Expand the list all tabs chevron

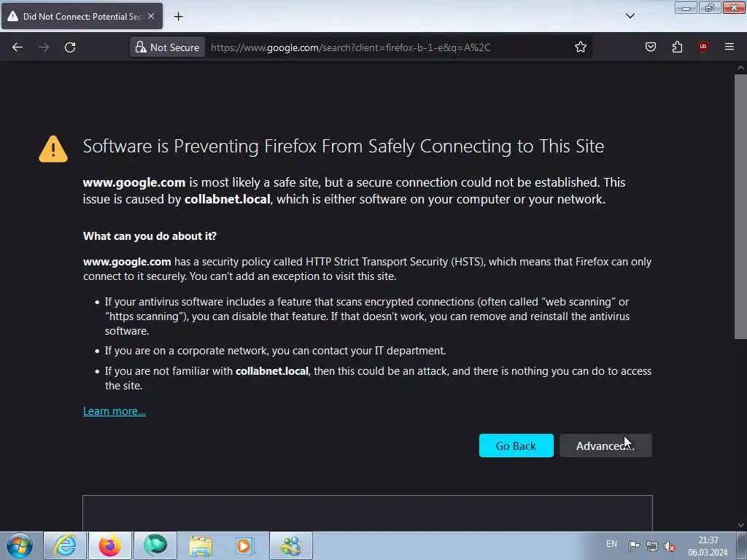(630, 16)
